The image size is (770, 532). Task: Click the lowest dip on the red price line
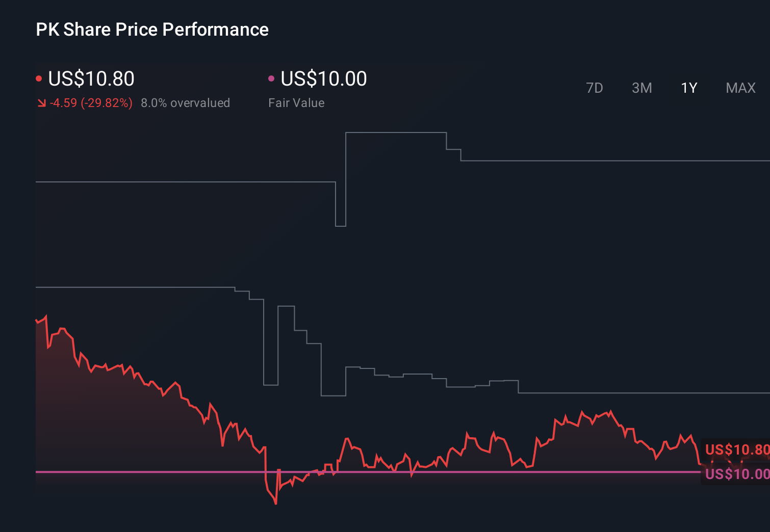(x=274, y=503)
